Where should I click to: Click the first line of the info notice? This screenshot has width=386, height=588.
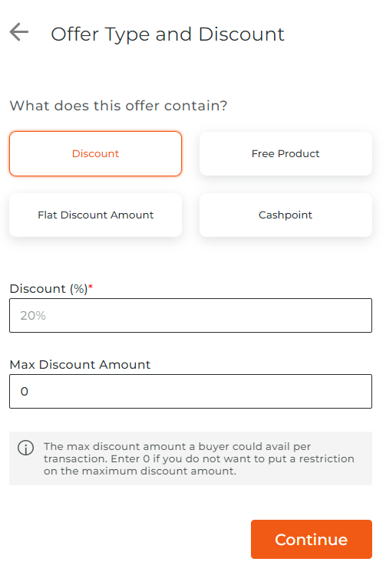(x=177, y=447)
